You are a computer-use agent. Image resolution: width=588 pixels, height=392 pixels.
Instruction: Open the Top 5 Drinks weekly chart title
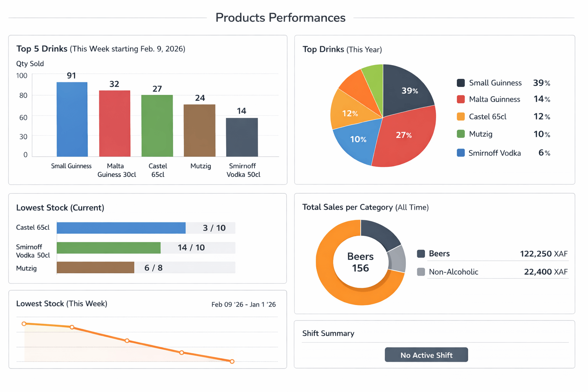(42, 49)
